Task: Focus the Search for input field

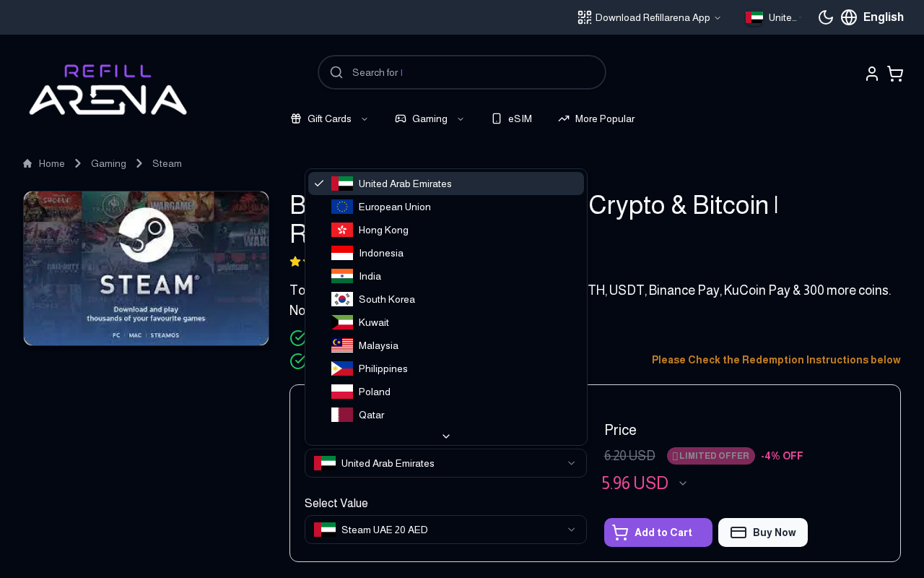Action: [462, 72]
